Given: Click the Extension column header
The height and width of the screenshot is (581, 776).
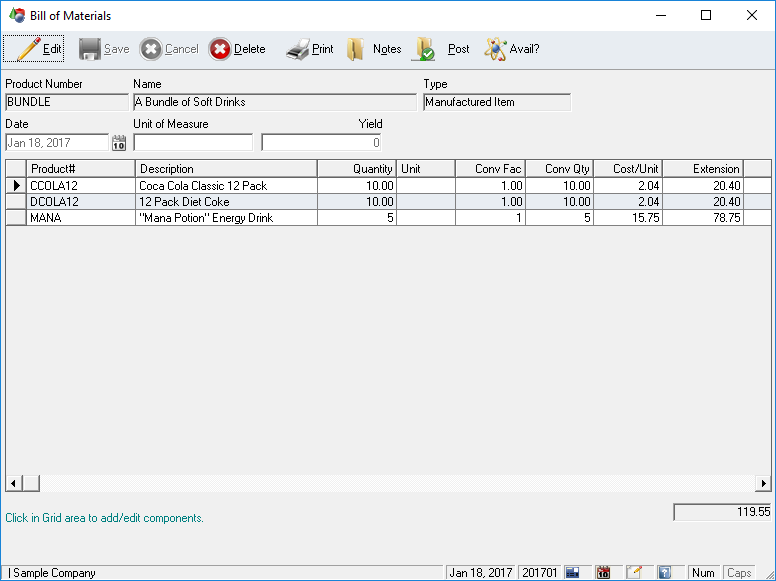Looking at the screenshot, I should (703, 169).
